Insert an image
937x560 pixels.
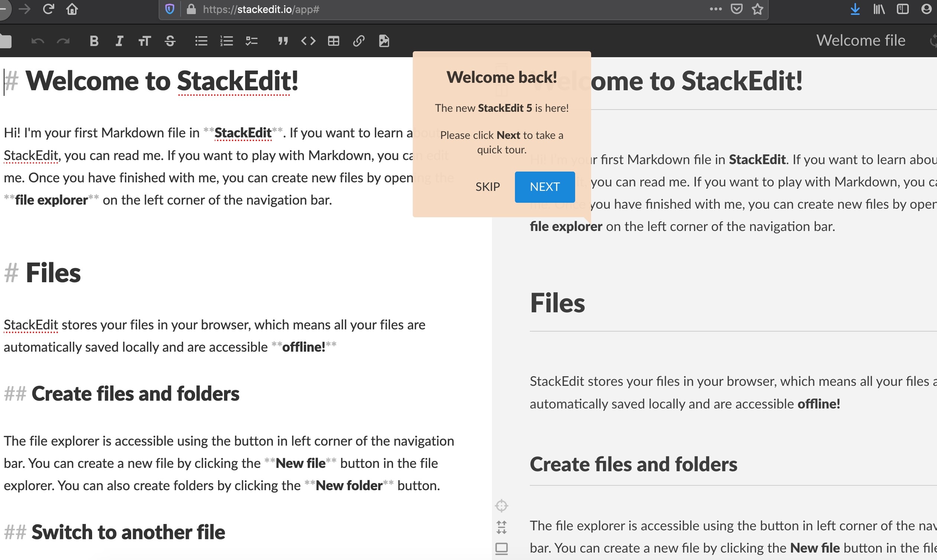[384, 41]
